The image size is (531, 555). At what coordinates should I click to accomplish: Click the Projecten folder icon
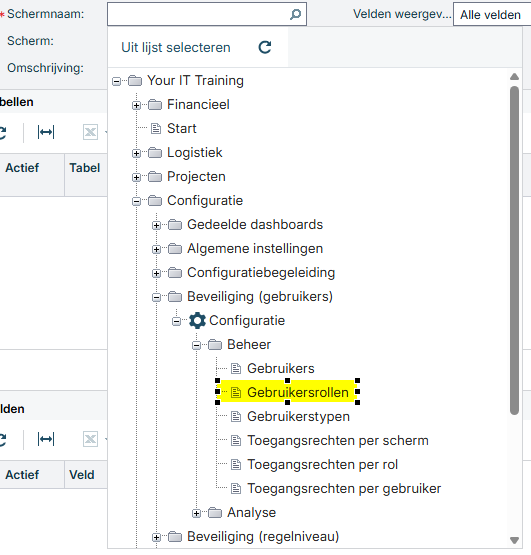pos(155,177)
